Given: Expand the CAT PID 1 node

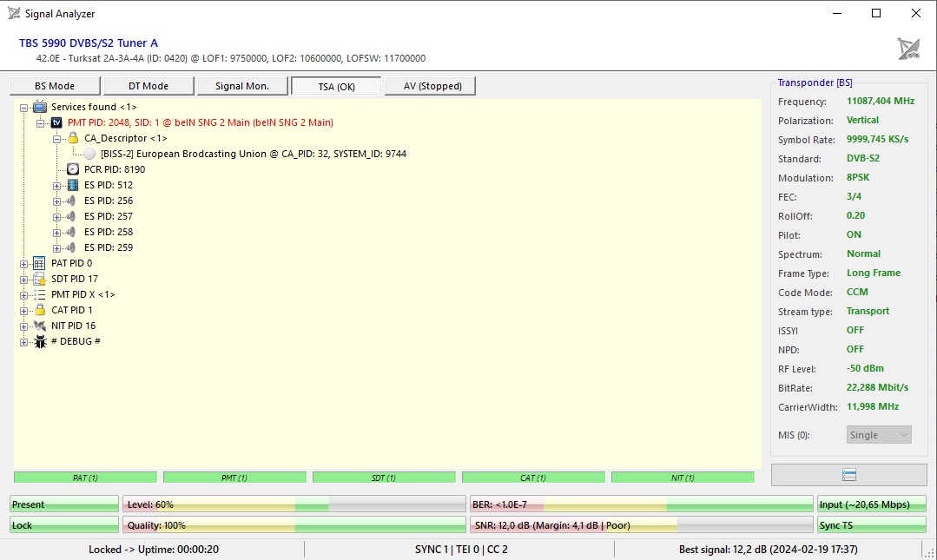Looking at the screenshot, I should pos(24,311).
